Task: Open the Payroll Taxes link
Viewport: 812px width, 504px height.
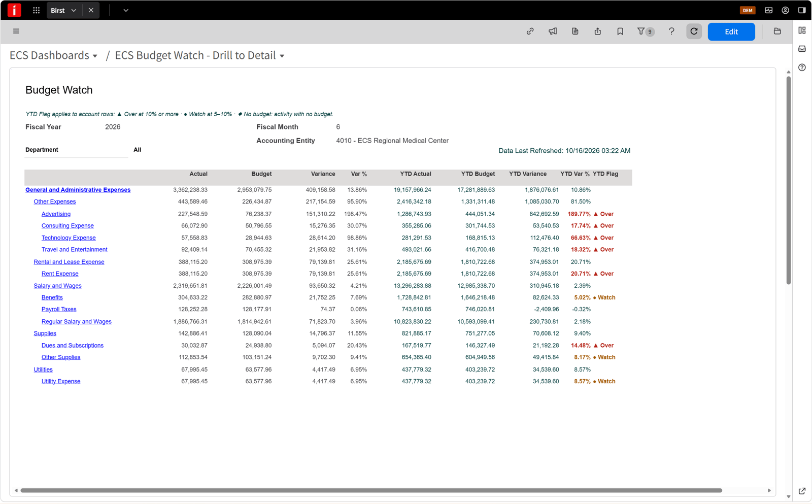Action: click(x=59, y=309)
